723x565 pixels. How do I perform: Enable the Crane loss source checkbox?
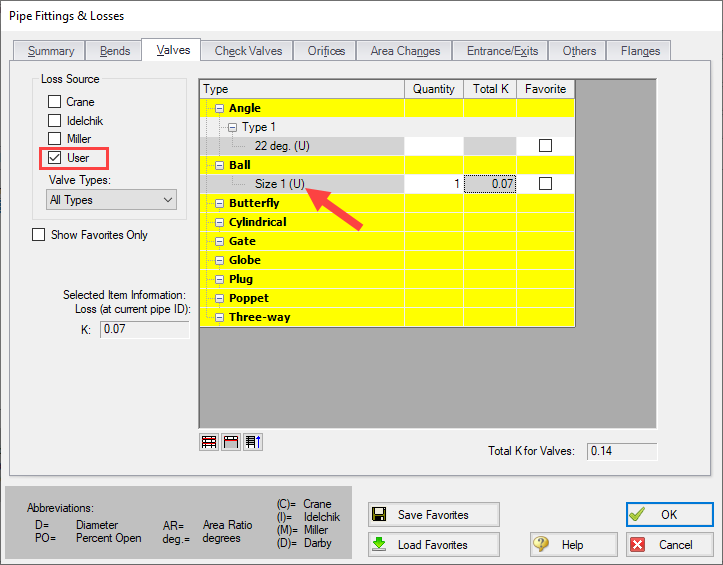(x=55, y=102)
